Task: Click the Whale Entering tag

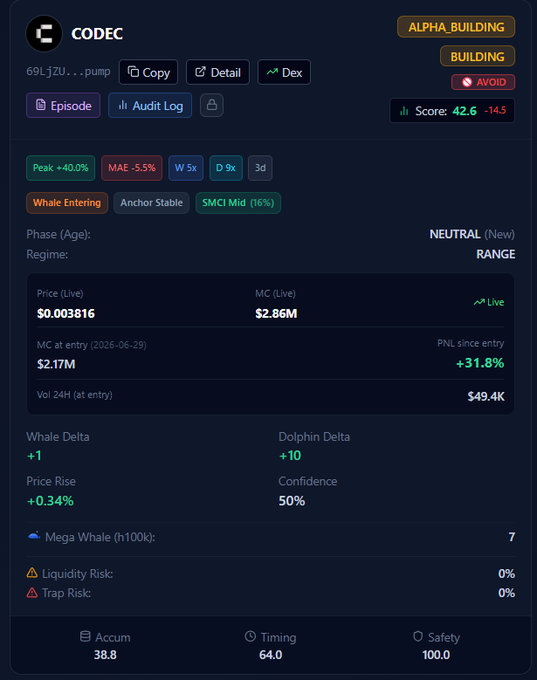Action: point(67,203)
